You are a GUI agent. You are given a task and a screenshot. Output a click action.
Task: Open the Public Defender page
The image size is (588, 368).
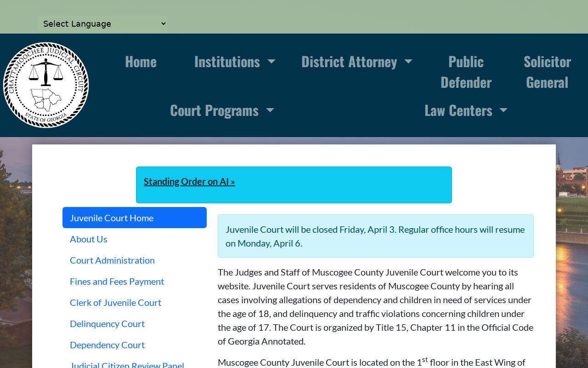tap(466, 72)
